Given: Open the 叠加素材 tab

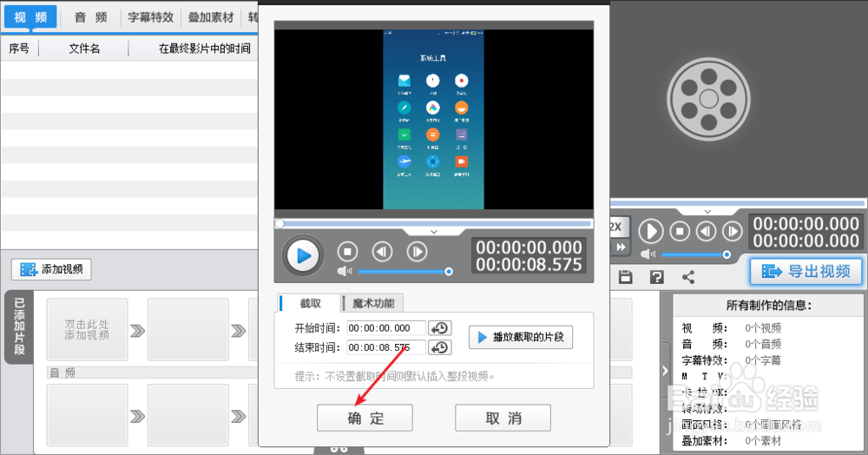Looking at the screenshot, I should 211,17.
